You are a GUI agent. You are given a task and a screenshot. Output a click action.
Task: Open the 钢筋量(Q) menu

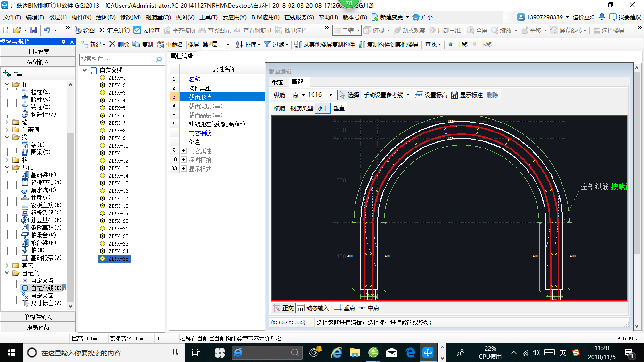pyautogui.click(x=158, y=17)
